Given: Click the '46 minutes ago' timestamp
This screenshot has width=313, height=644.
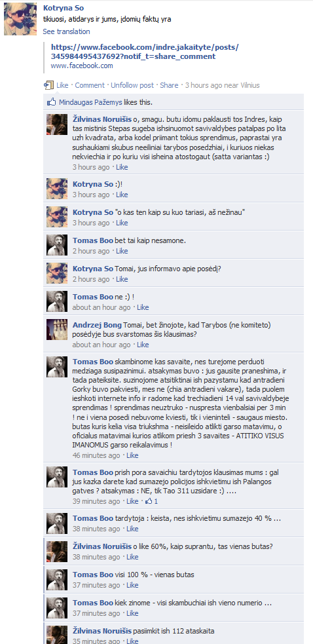Looking at the screenshot, I should point(96,455).
